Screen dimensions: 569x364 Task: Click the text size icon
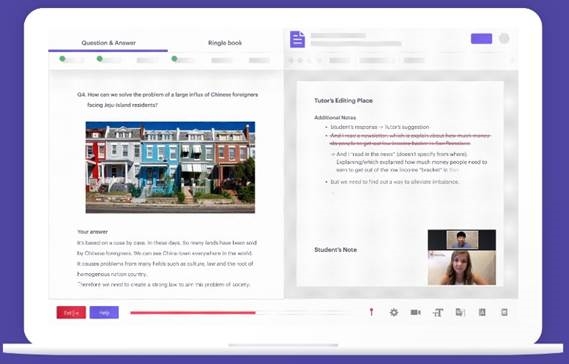click(x=438, y=312)
